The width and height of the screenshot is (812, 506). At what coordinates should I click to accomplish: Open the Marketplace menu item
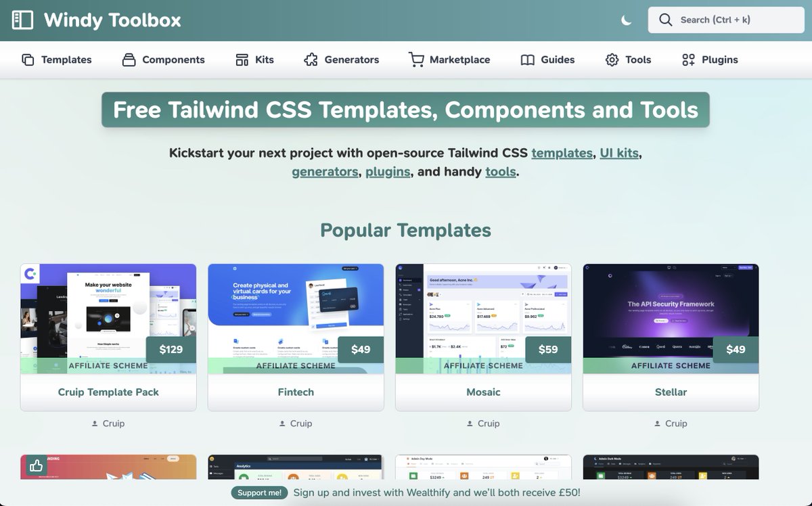(x=449, y=60)
